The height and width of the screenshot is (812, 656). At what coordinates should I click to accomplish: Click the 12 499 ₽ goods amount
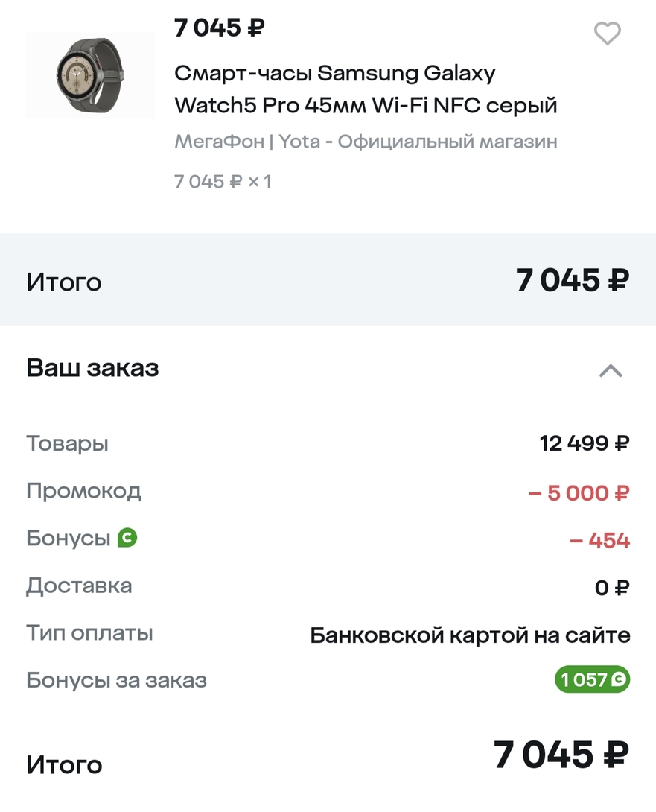[585, 444]
